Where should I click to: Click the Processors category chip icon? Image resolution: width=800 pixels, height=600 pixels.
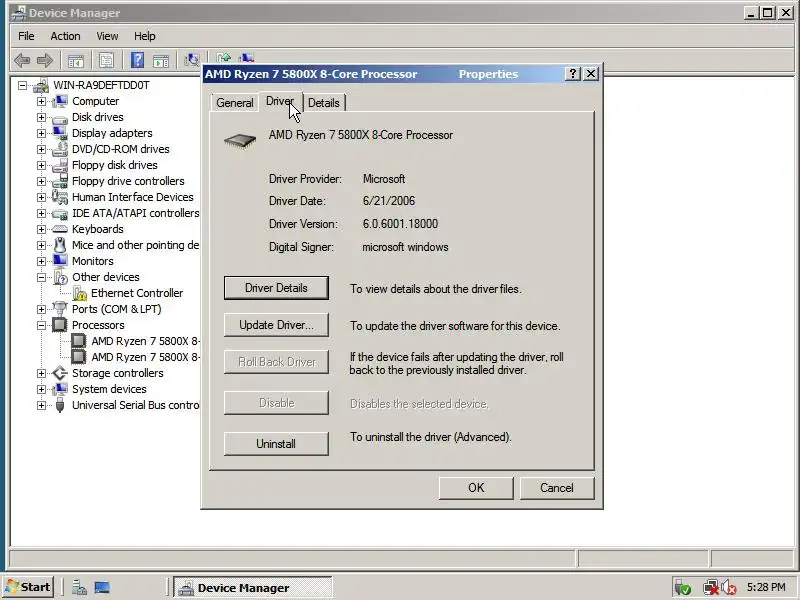(x=60, y=325)
